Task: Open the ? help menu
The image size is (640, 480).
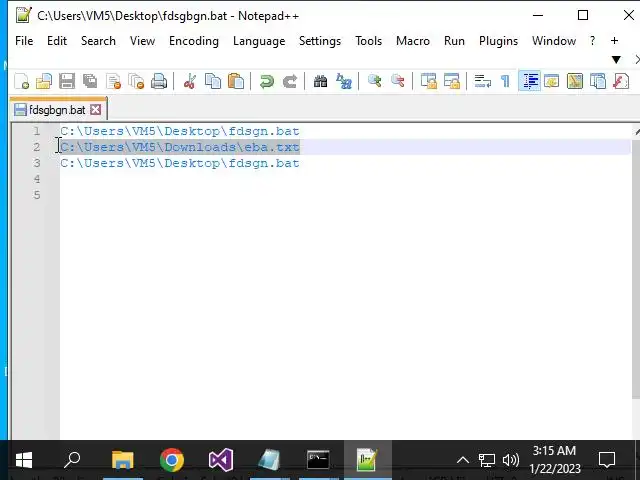Action: coord(592,41)
